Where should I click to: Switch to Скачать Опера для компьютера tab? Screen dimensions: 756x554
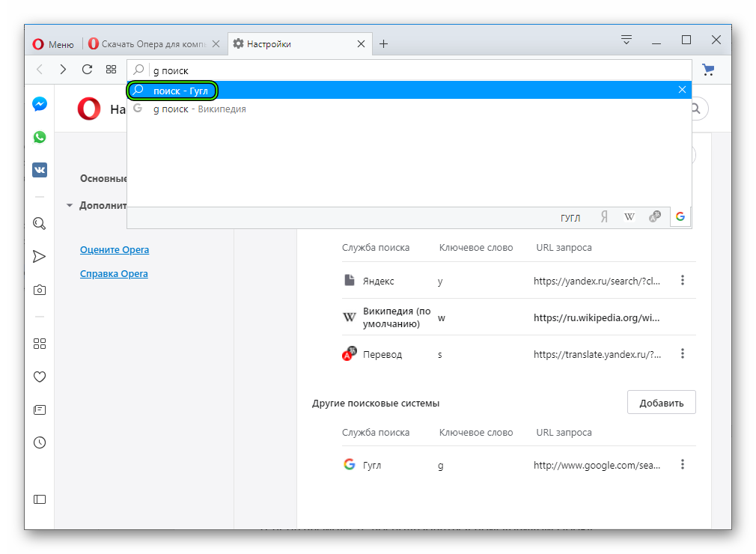pyautogui.click(x=147, y=44)
